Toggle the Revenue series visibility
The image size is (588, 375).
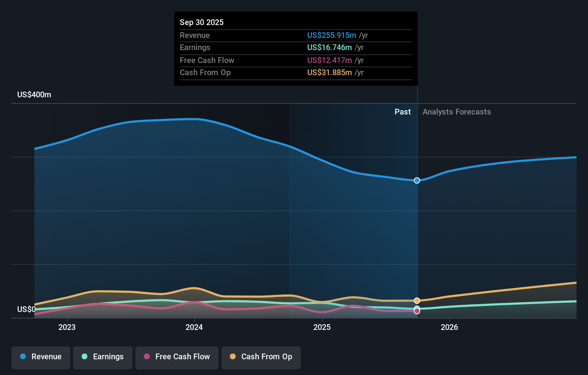[40, 357]
